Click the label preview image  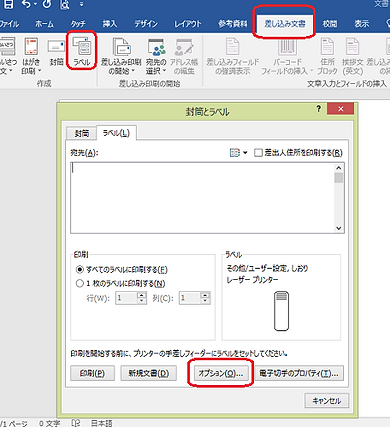pyautogui.click(x=281, y=311)
